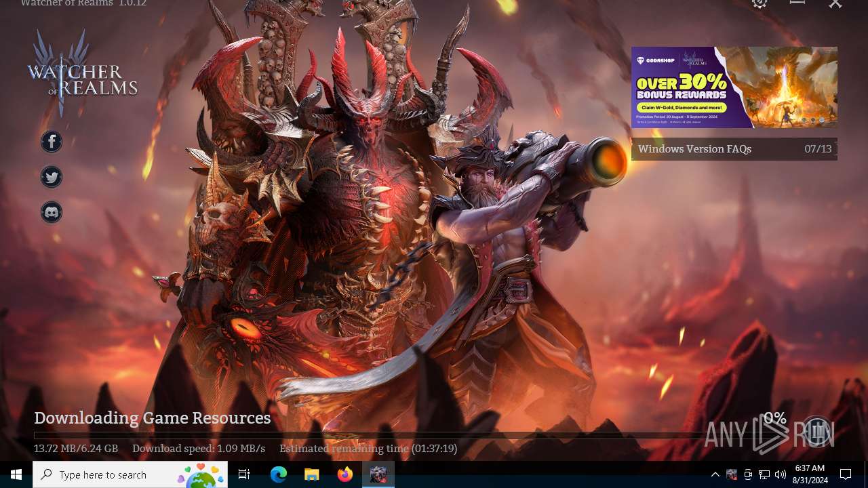868x488 pixels.
Task: Launch Microsoft Edge from the taskbar
Action: tap(279, 474)
